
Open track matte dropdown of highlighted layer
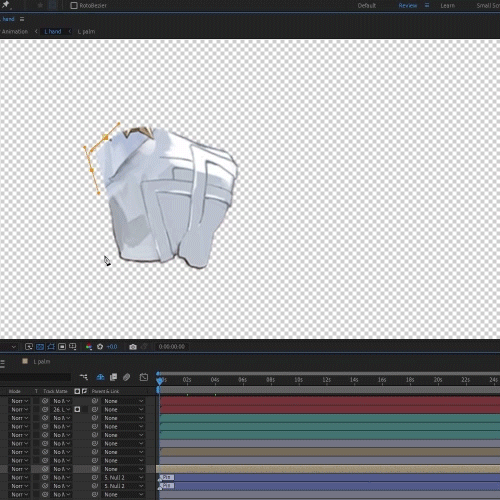coord(62,469)
